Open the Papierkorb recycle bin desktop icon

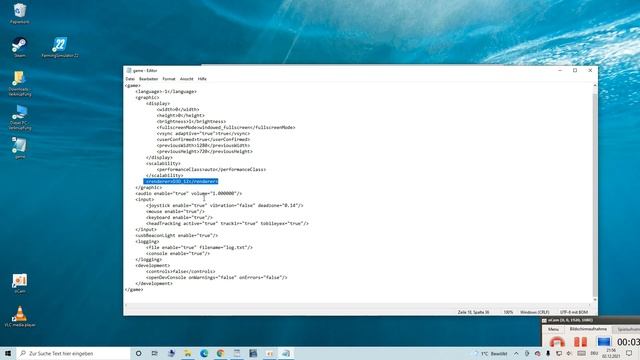[19, 13]
